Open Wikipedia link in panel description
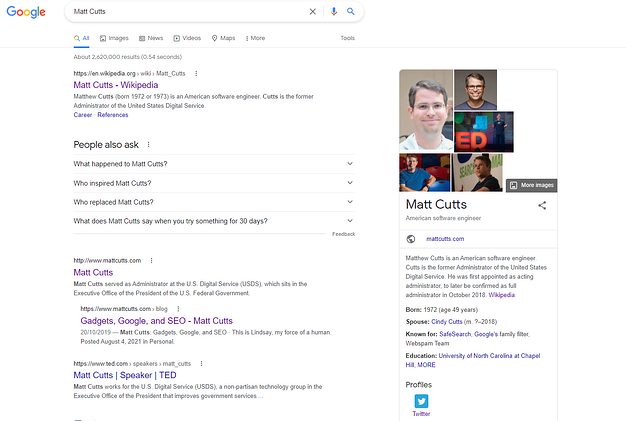 pos(501,295)
